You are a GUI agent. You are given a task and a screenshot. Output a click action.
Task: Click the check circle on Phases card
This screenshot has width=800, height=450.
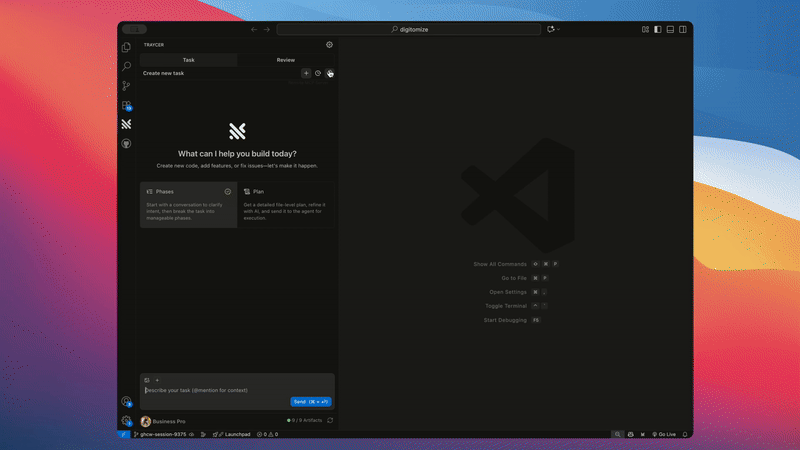(x=228, y=192)
